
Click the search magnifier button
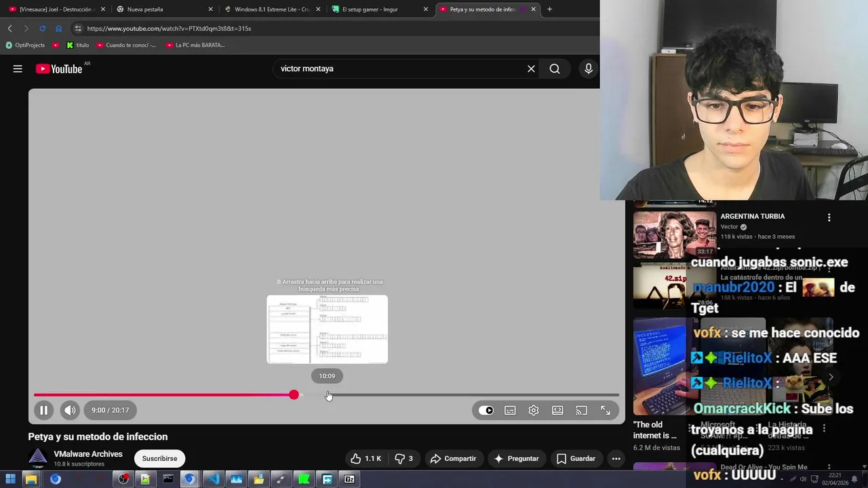(x=555, y=68)
